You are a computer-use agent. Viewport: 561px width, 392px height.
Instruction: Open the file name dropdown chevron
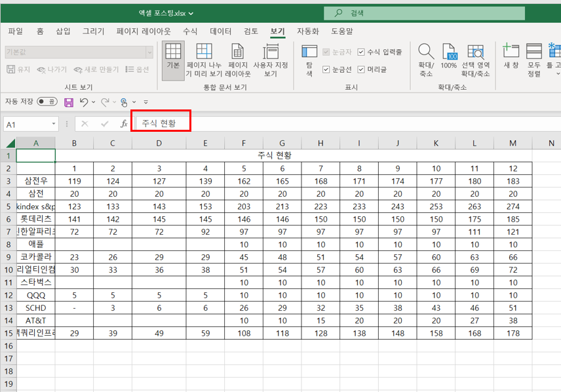pyautogui.click(x=191, y=14)
